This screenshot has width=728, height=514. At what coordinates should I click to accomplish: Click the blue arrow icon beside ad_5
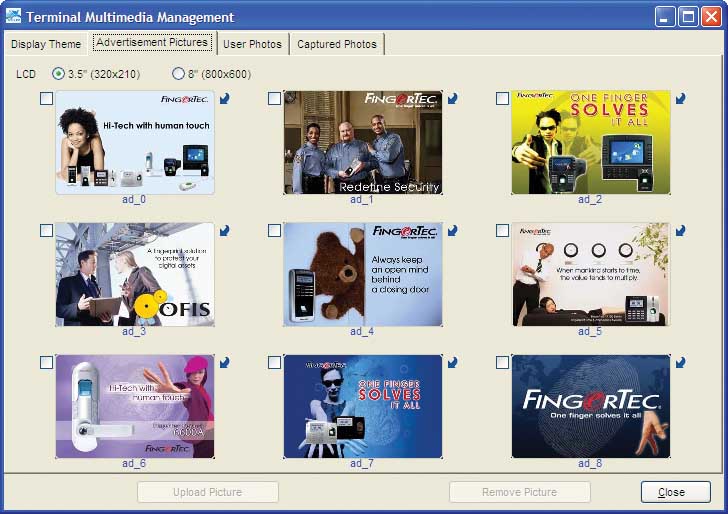click(x=680, y=230)
